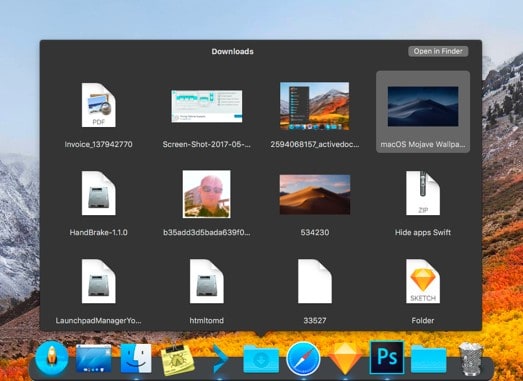Image resolution: width=523 pixels, height=381 pixels.
Task: Click the Rocket launcher Dock icon
Action: [52, 358]
